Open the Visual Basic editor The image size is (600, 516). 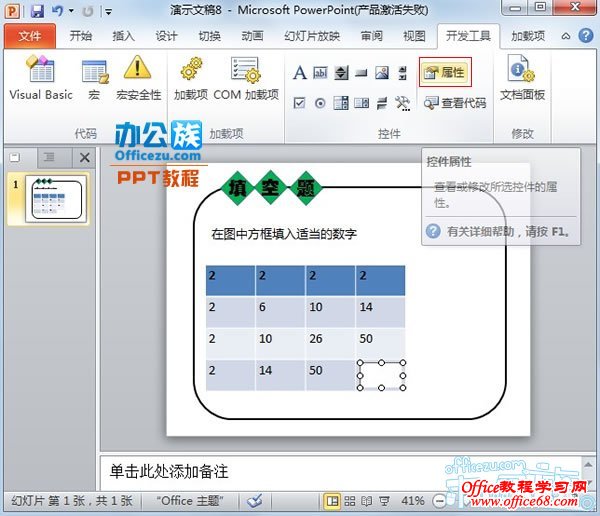pyautogui.click(x=41, y=78)
